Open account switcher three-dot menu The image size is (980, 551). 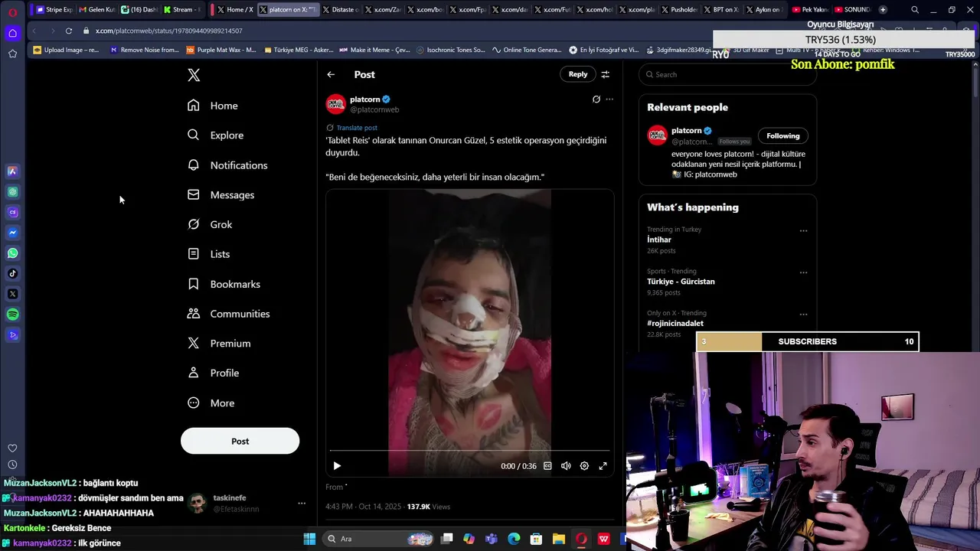coord(302,504)
